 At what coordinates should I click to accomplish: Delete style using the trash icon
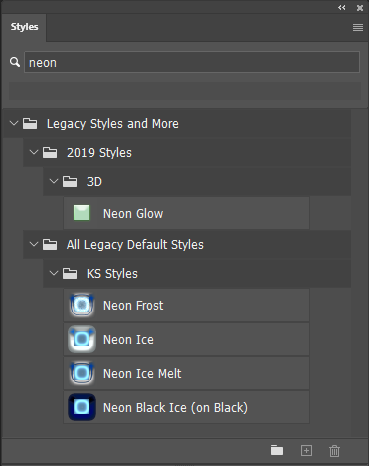tap(334, 451)
